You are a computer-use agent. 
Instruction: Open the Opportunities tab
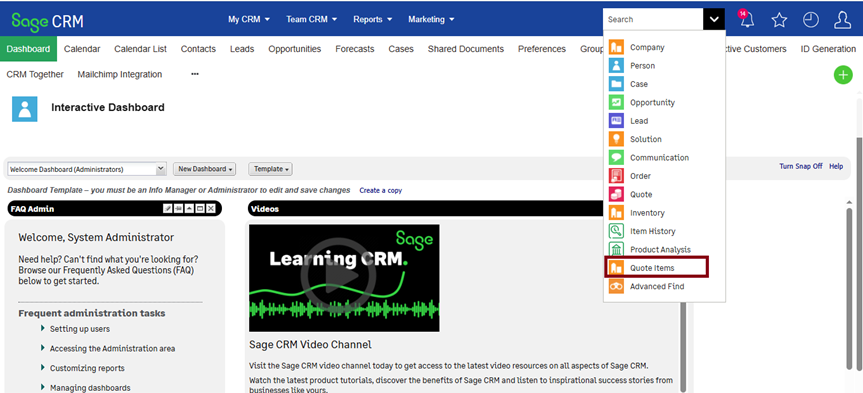pyautogui.click(x=294, y=49)
